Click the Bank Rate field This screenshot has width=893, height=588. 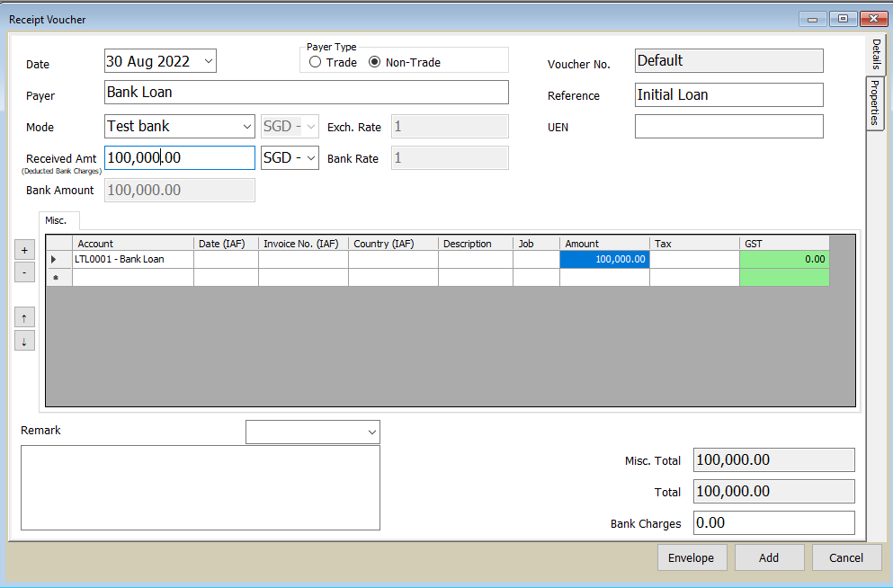coord(450,157)
